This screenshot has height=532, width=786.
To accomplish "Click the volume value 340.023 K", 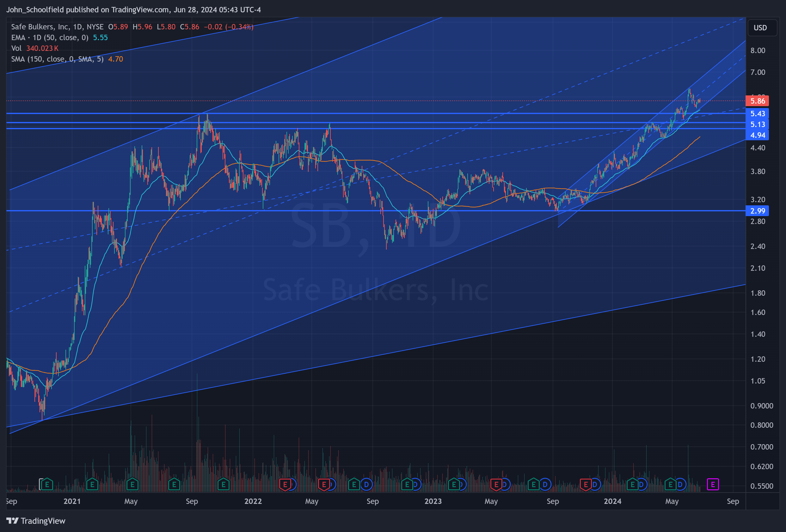I will point(42,48).
